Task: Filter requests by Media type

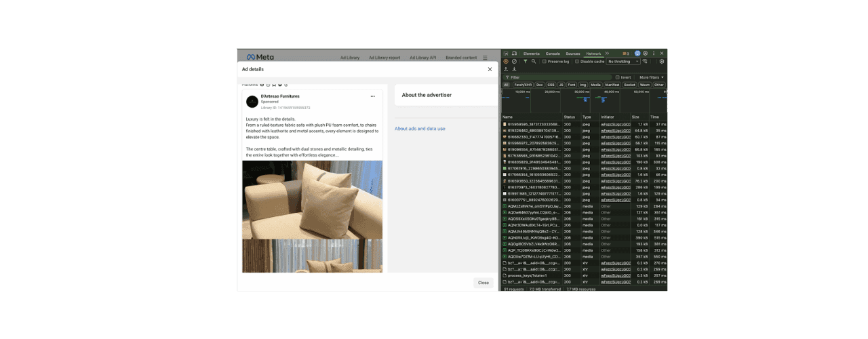Action: (x=596, y=85)
